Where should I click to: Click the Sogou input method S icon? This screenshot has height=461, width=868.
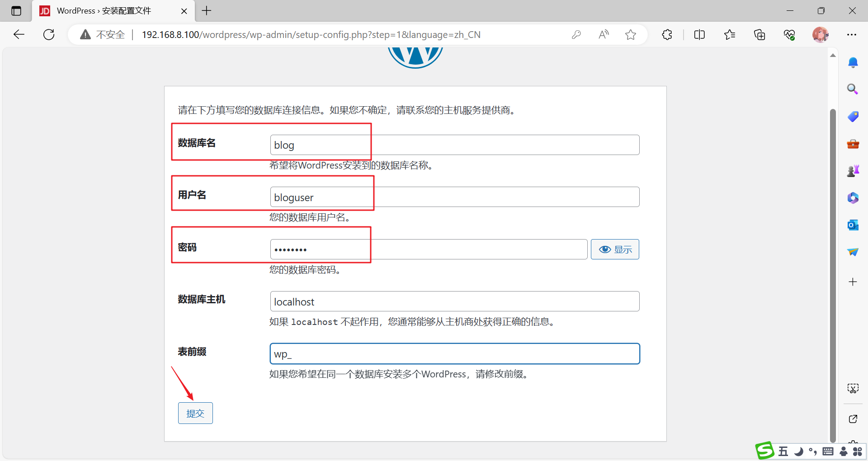765,451
